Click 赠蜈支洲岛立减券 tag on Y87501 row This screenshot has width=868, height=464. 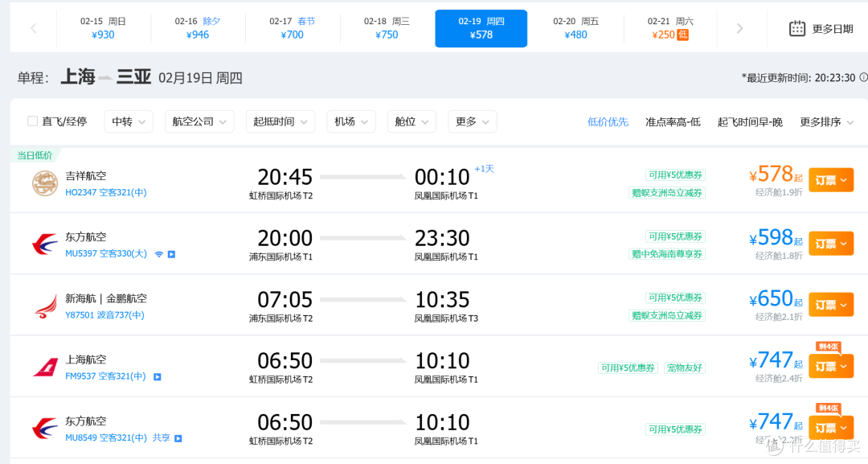point(667,315)
